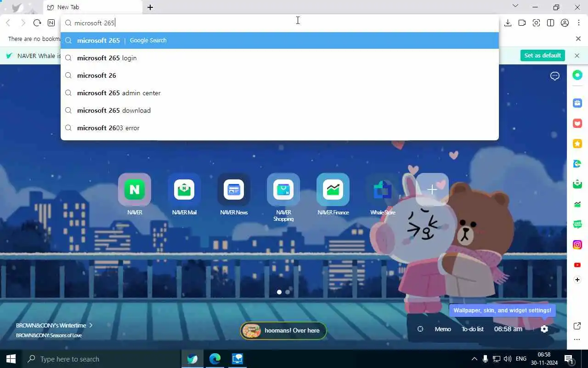
Task: Open the Windows Start menu
Action: tap(11, 359)
